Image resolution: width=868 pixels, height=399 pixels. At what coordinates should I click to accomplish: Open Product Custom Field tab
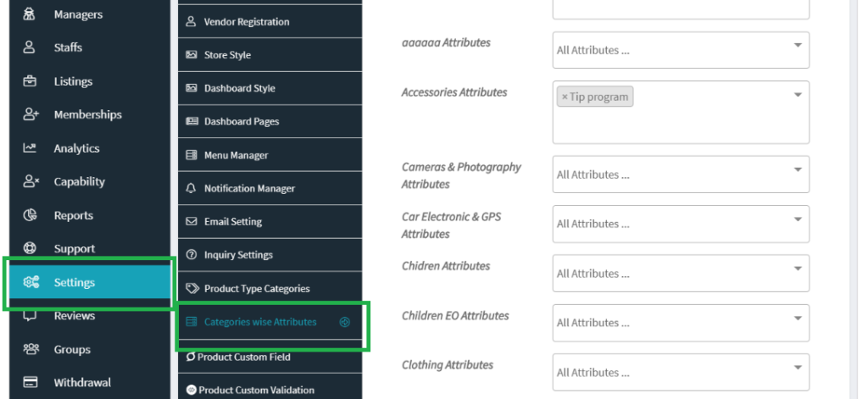coord(270,357)
